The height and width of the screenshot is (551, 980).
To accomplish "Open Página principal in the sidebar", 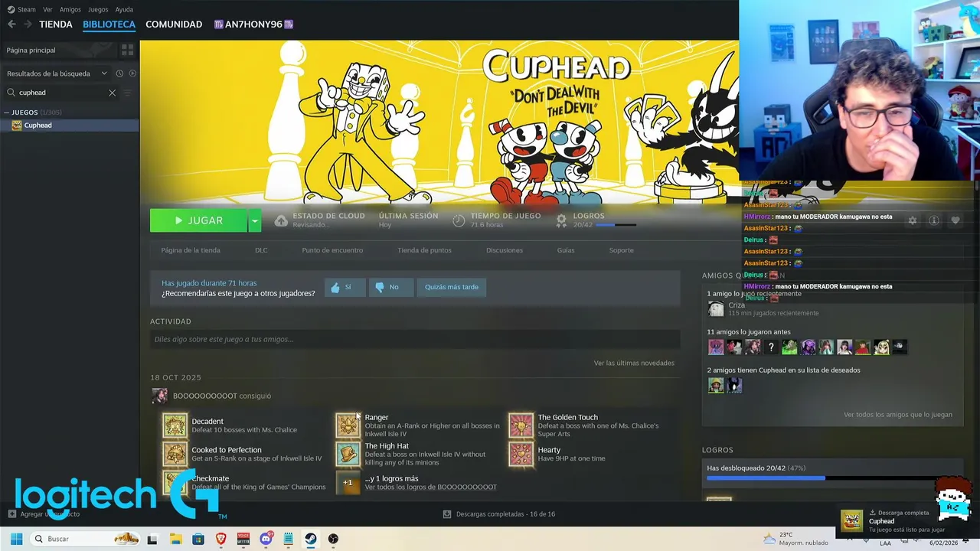I will pos(60,50).
